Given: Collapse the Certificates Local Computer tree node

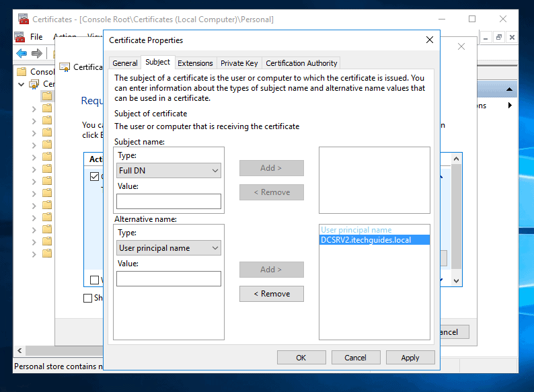Looking at the screenshot, I should (22, 84).
